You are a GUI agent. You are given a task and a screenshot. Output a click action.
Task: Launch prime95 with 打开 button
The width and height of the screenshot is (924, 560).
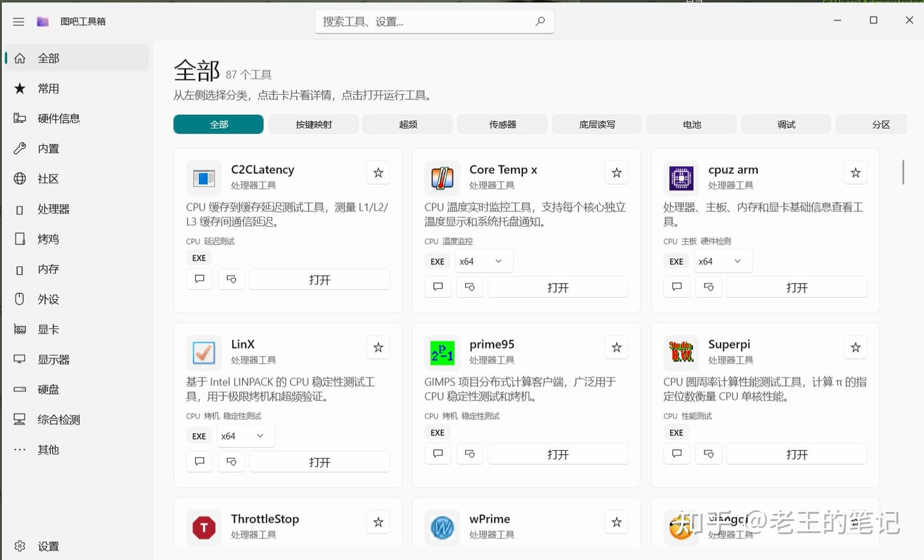click(x=558, y=454)
